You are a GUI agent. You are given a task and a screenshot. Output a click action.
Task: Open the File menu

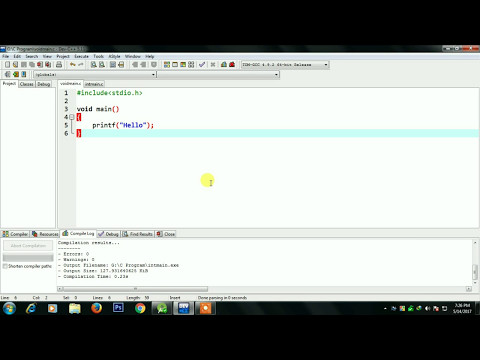tap(6, 56)
